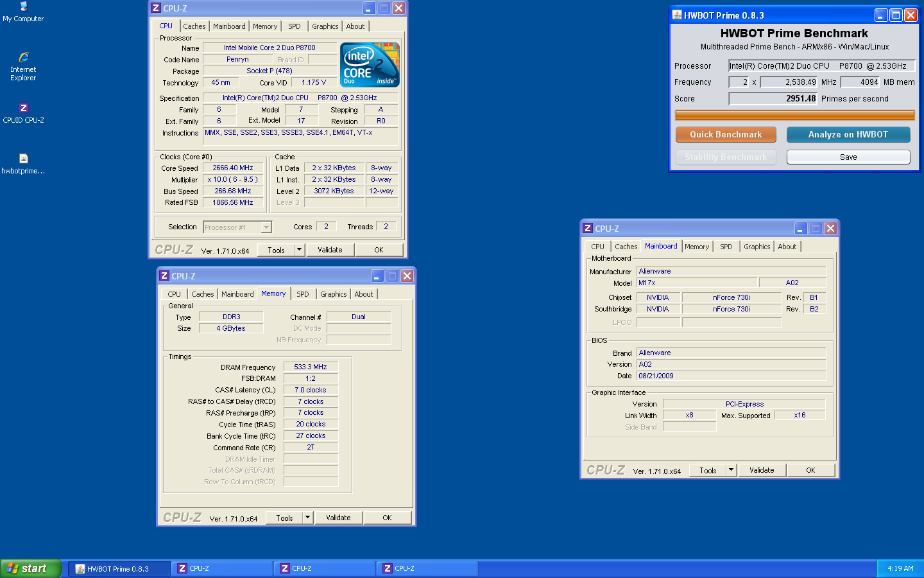Select memory Type value DDR3
Screen dimensions: 924x578
[x=231, y=317]
